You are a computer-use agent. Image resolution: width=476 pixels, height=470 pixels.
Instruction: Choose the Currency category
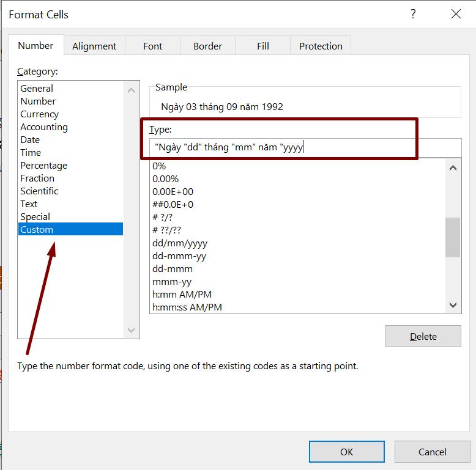[x=40, y=114]
